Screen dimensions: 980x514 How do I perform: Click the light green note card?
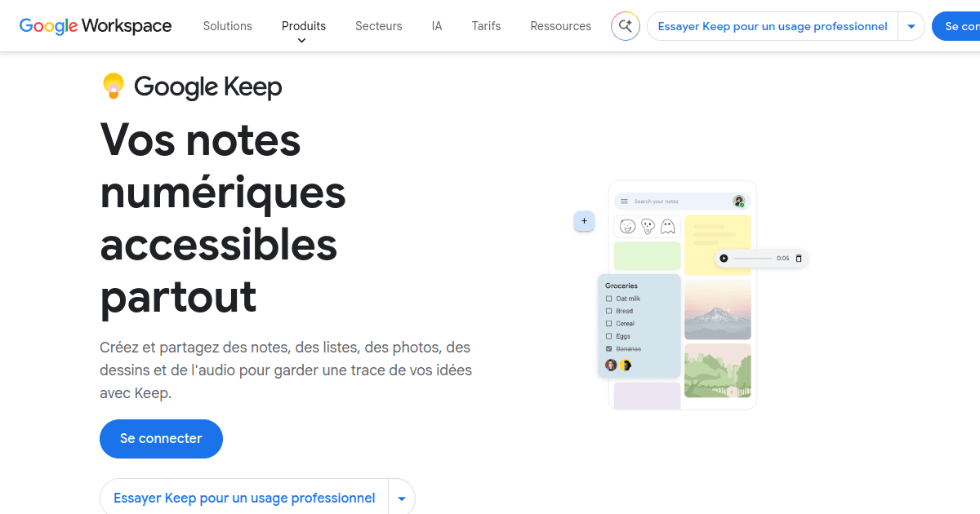(647, 256)
